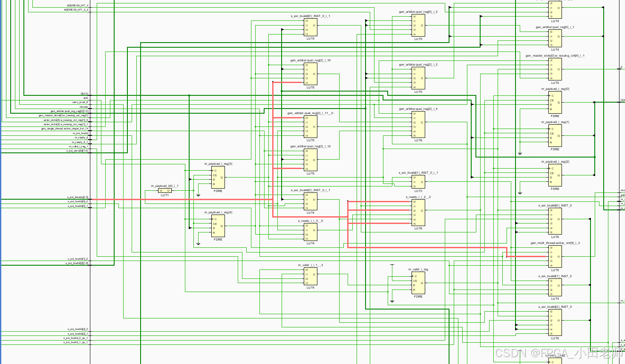Select the gen_arbiter.qual_reg[2]_i_10 LUT5 cell

coord(311,74)
